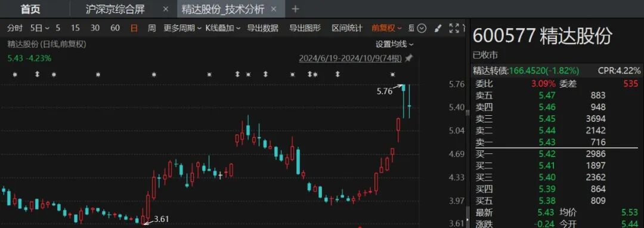
Task: Open the 设置均线 moving average dropdown
Action: click(394, 44)
